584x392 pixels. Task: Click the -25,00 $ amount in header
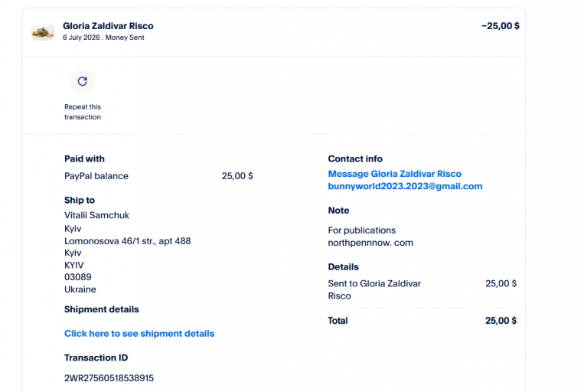click(x=501, y=26)
